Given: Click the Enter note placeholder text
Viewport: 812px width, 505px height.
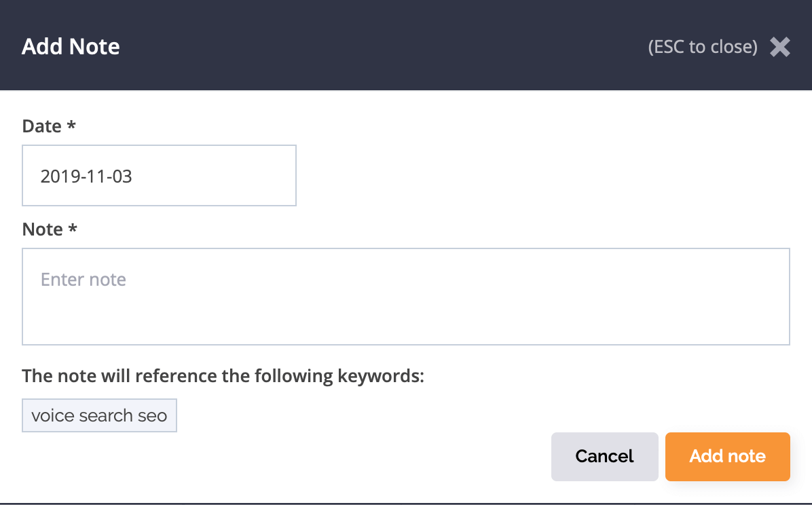Looking at the screenshot, I should tap(84, 280).
